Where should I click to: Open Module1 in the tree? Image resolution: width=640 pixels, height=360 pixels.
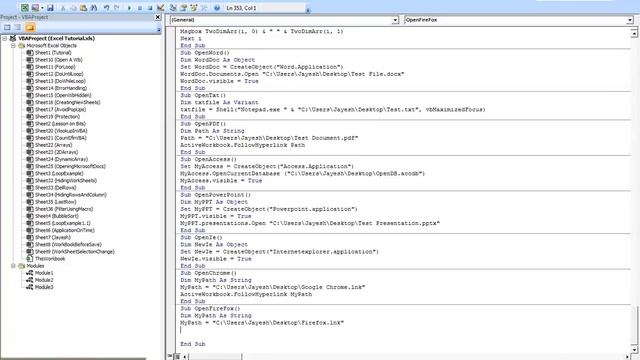click(x=44, y=273)
